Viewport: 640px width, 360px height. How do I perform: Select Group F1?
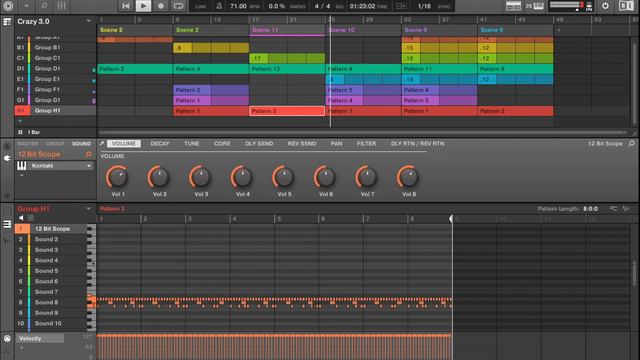point(55,89)
